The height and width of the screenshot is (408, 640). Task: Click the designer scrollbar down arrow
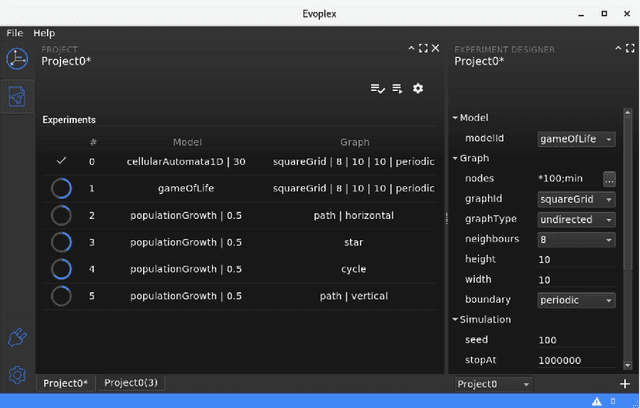point(628,365)
